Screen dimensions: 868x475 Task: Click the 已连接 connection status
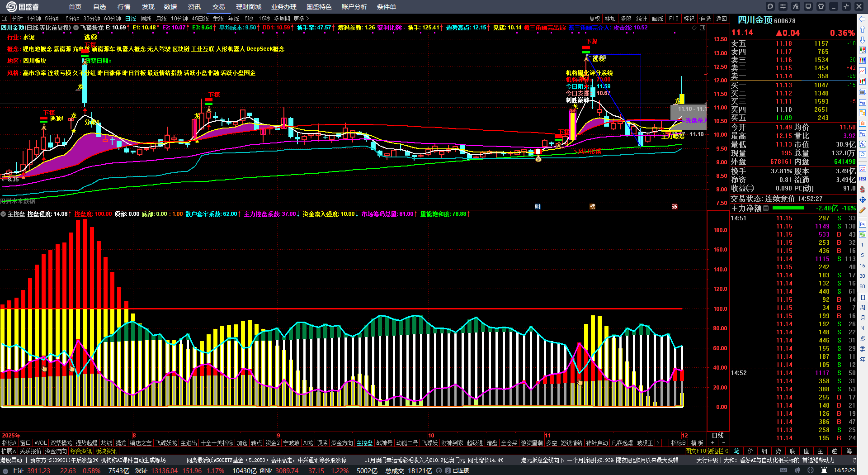461,471
